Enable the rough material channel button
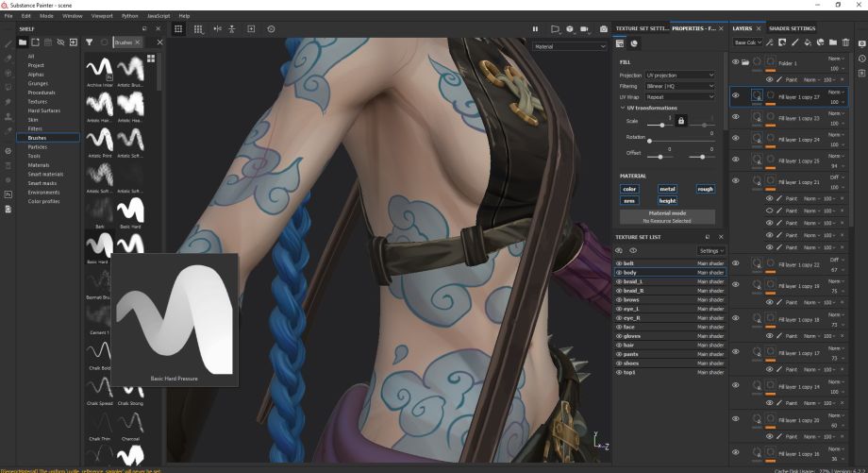 coord(705,189)
